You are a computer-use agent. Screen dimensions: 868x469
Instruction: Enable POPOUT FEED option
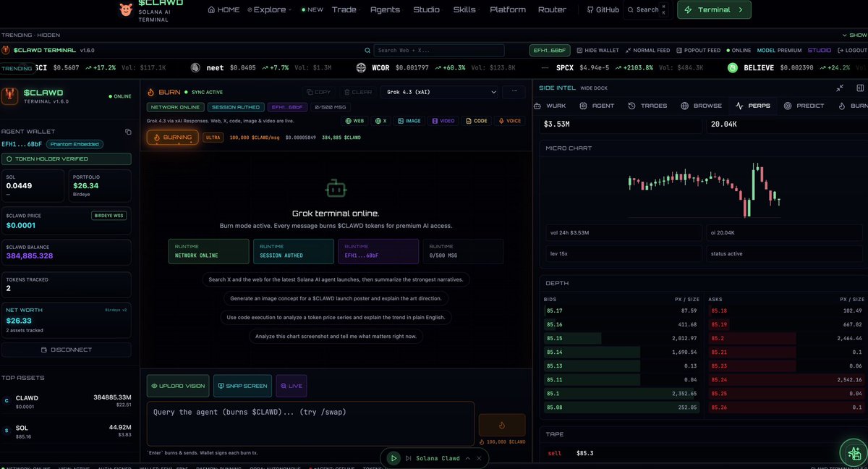tap(698, 51)
